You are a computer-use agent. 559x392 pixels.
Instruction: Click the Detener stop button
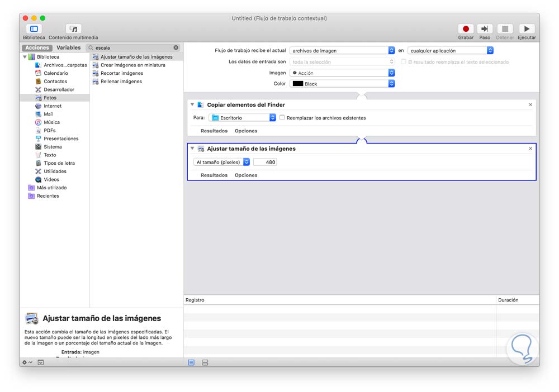coord(505,29)
